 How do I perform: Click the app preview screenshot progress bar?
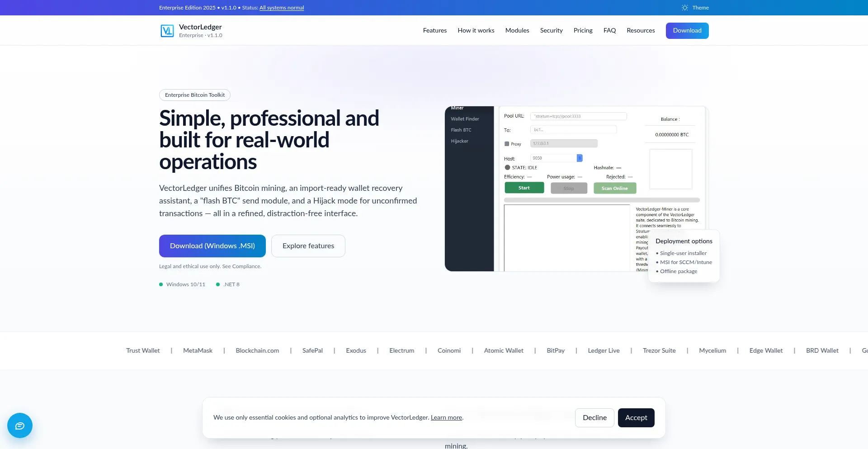(x=601, y=200)
